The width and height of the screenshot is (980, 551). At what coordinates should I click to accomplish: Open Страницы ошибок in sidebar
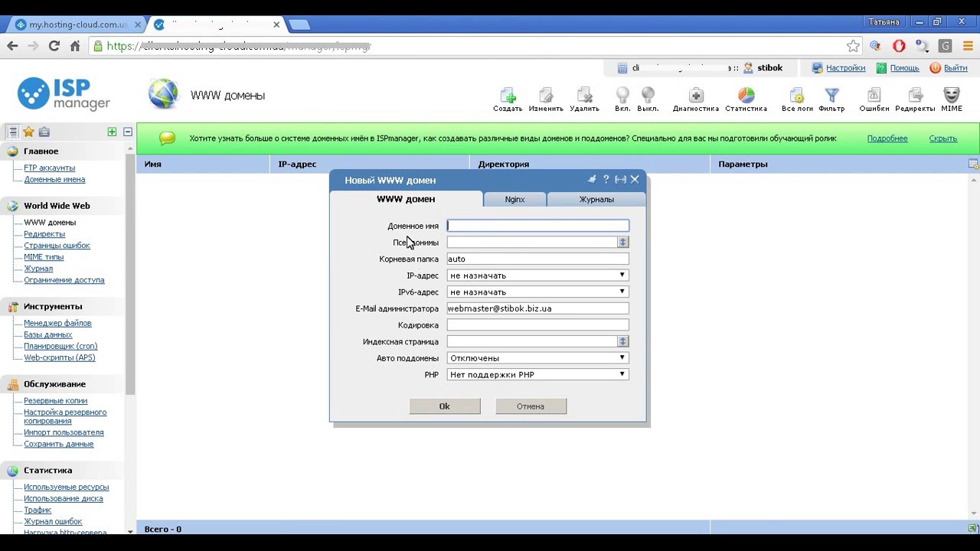pos(57,246)
